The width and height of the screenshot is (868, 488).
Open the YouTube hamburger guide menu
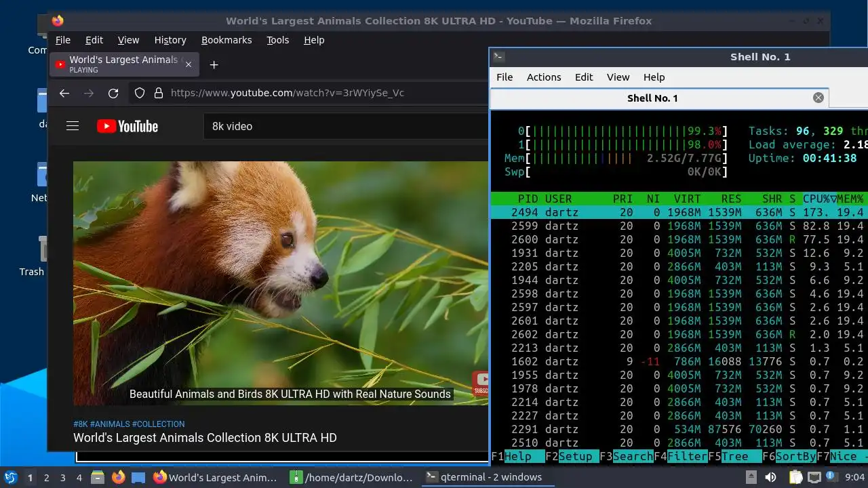coord(73,126)
